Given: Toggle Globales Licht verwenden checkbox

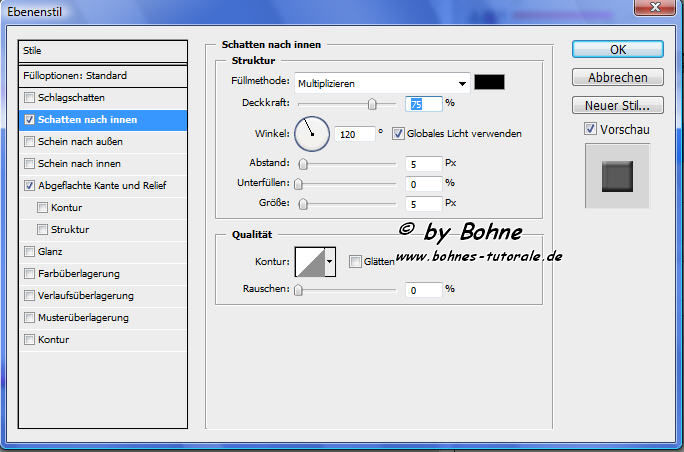Looking at the screenshot, I should [398, 133].
